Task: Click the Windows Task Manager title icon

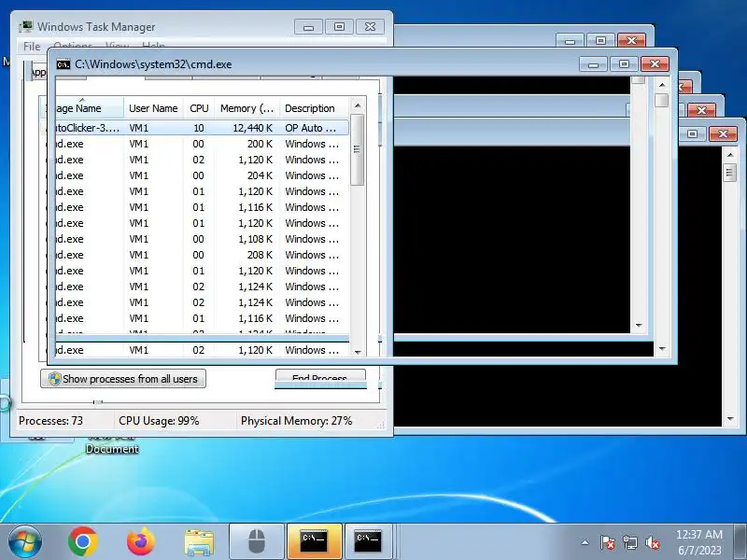Action: [x=26, y=27]
